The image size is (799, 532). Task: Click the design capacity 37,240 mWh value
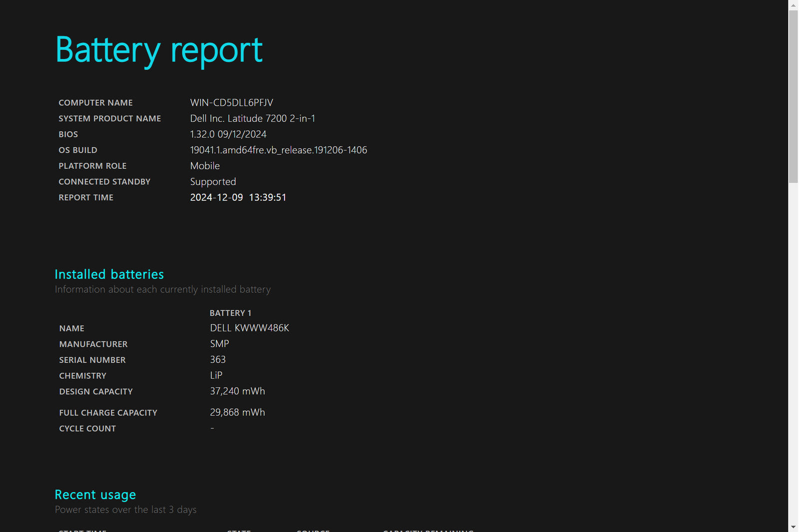[x=237, y=391]
